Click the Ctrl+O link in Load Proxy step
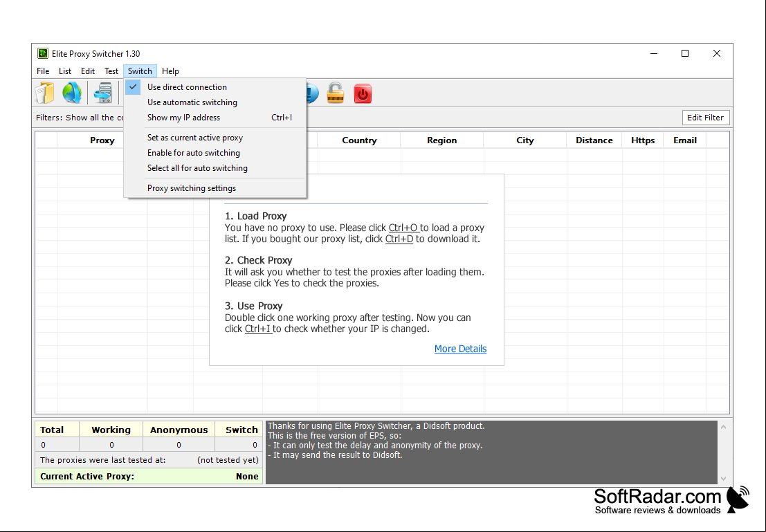This screenshot has height=532, width=766. click(403, 228)
